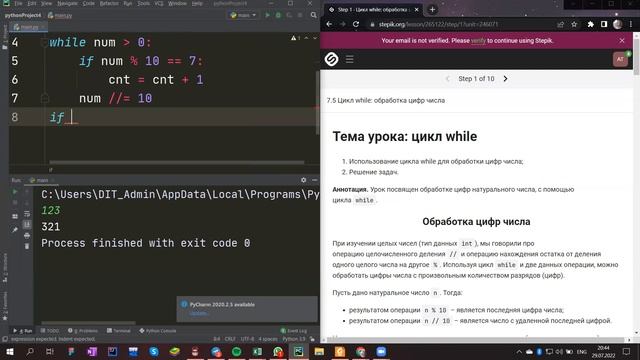Click UTF-8 encoding in status bar

[247, 339]
